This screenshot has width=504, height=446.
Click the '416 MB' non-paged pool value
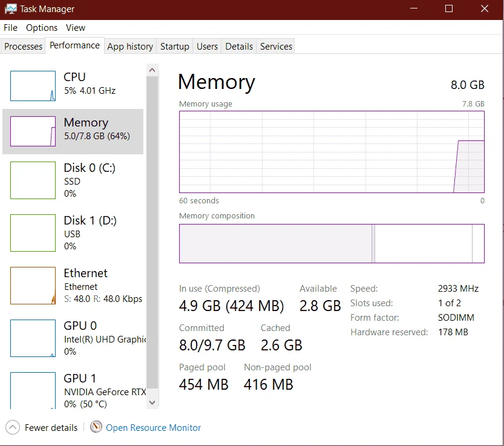269,385
